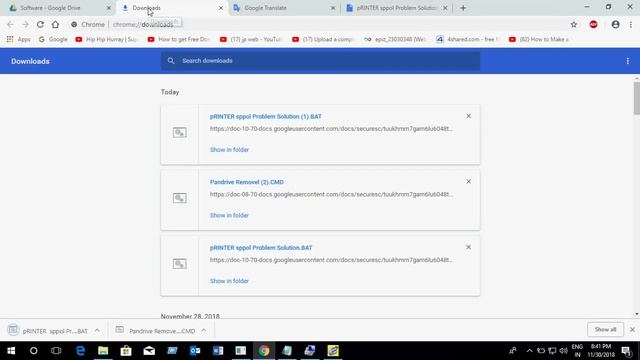Open the Apps bookmark shortcut
The image size is (640, 360).
coord(18,39)
